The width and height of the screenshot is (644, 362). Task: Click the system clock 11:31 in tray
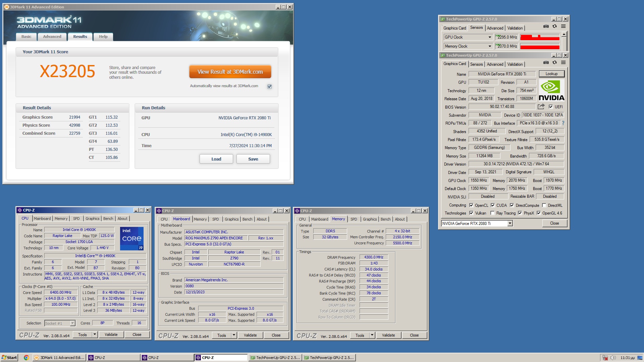point(627,358)
